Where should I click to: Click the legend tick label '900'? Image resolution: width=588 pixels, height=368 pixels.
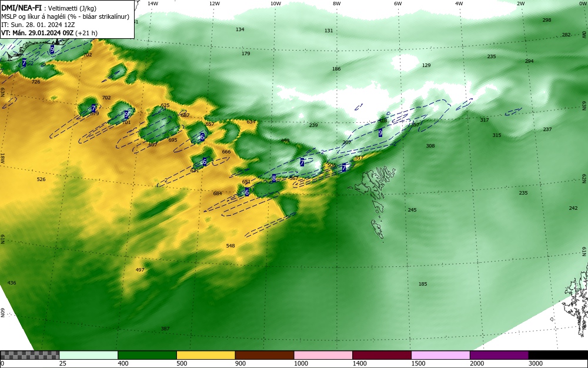pyautogui.click(x=240, y=363)
